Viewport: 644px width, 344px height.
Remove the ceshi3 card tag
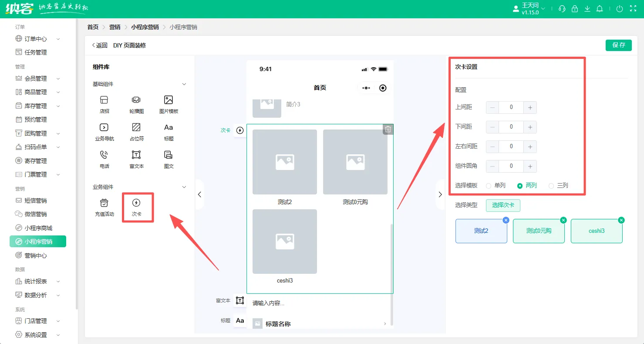tap(621, 220)
